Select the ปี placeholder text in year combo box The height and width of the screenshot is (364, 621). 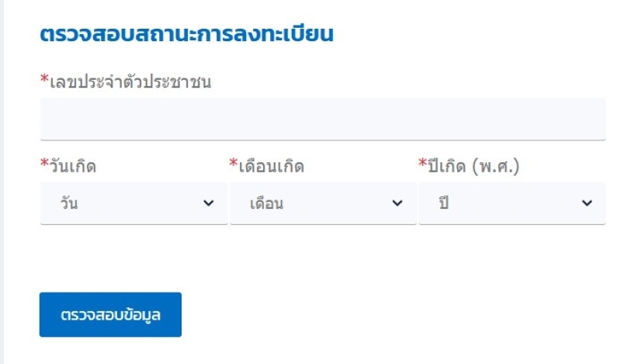(x=443, y=203)
